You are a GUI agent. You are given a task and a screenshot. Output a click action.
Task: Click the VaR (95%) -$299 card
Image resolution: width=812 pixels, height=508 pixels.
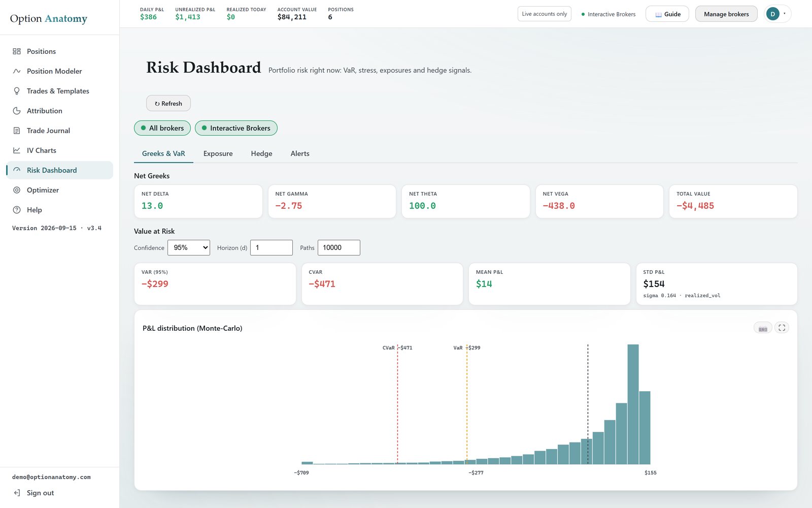pyautogui.click(x=215, y=284)
